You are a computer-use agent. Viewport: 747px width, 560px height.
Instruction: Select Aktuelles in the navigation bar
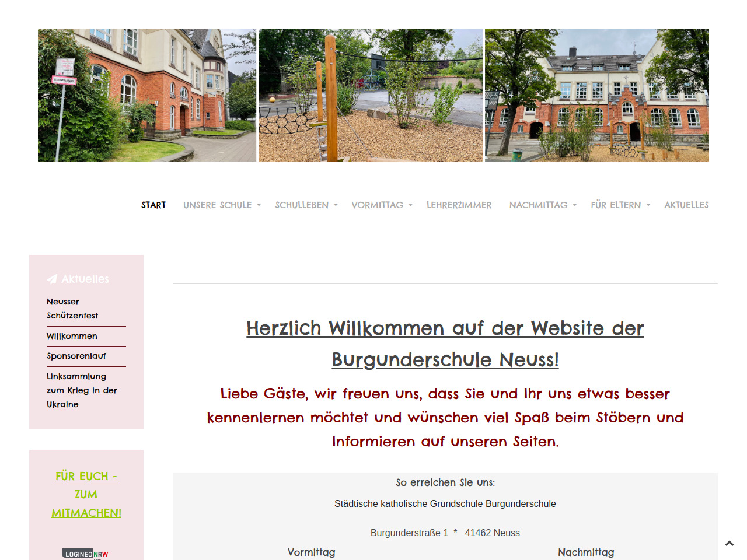pos(686,205)
